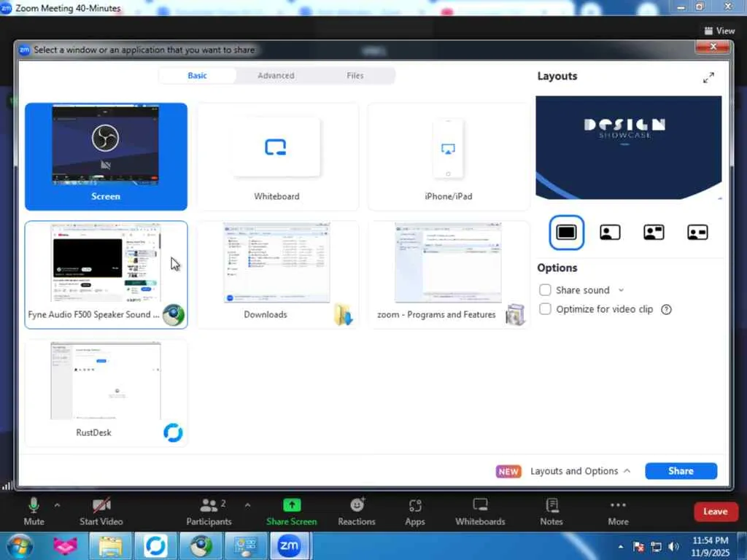Open the Advanced tab
Viewport: 747px width, 560px height.
coord(276,76)
